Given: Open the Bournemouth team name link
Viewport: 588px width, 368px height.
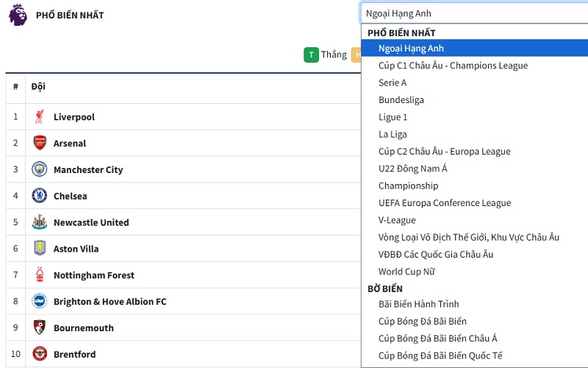Looking at the screenshot, I should (x=84, y=328).
